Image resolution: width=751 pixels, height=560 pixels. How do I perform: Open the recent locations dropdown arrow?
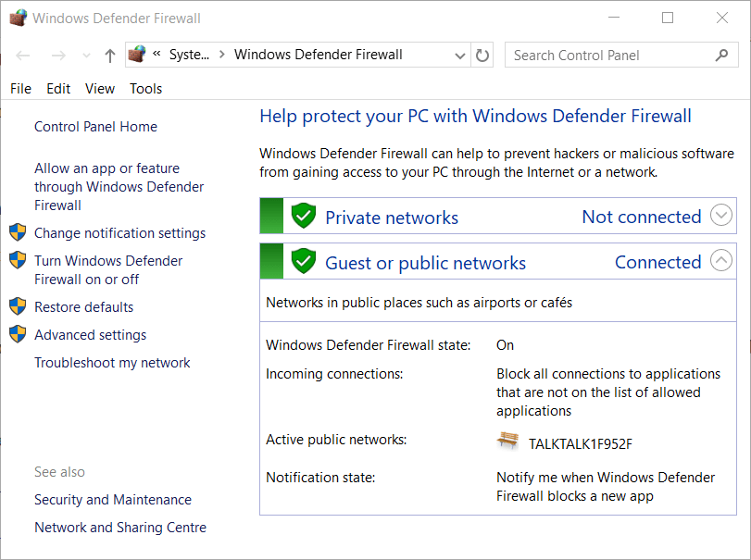point(86,56)
